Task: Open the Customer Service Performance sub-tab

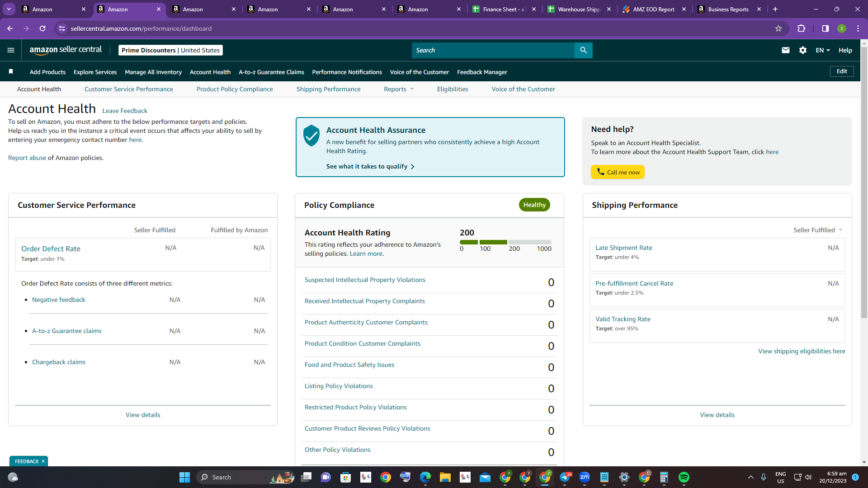Action: (129, 89)
